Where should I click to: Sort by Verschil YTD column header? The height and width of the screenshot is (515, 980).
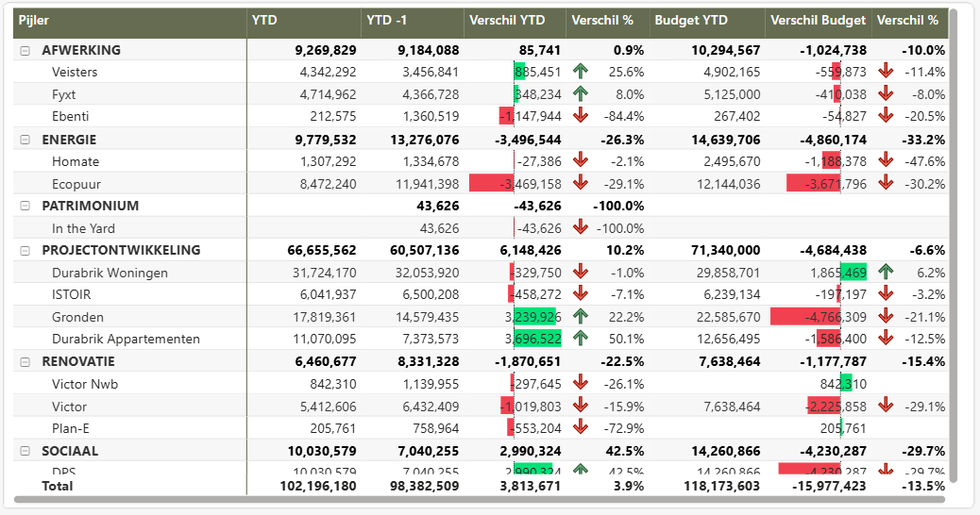(507, 21)
